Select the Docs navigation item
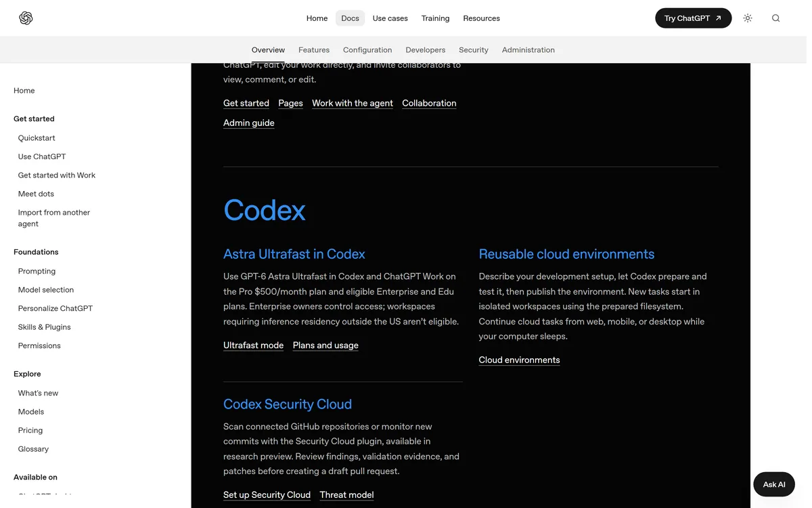 click(350, 18)
